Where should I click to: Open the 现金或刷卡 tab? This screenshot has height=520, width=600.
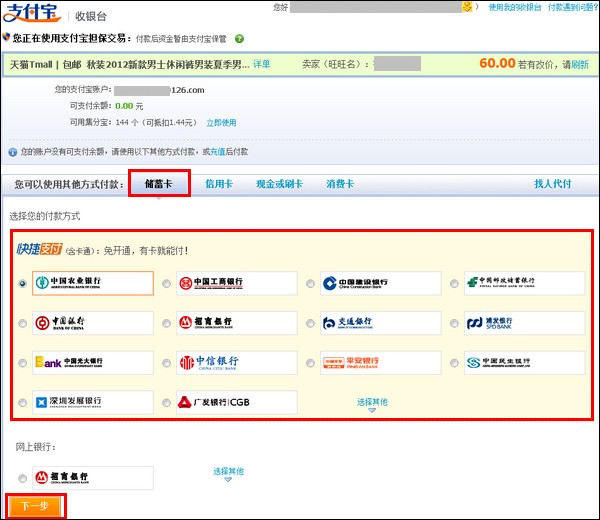tap(277, 184)
